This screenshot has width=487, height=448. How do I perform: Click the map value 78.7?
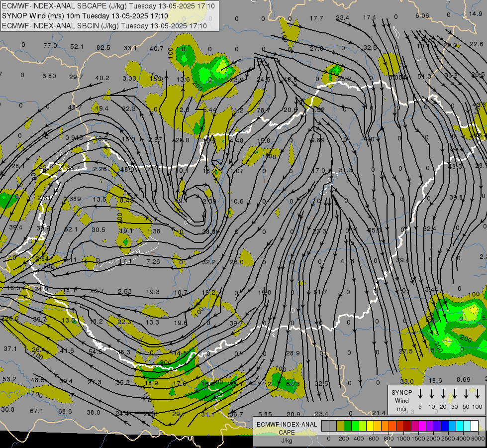263,110
